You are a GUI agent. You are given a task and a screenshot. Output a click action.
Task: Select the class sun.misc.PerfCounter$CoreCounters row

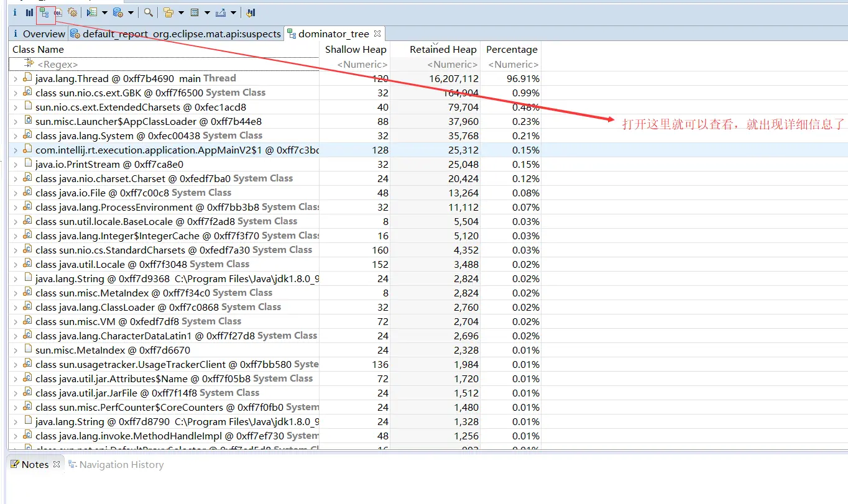[275, 407]
